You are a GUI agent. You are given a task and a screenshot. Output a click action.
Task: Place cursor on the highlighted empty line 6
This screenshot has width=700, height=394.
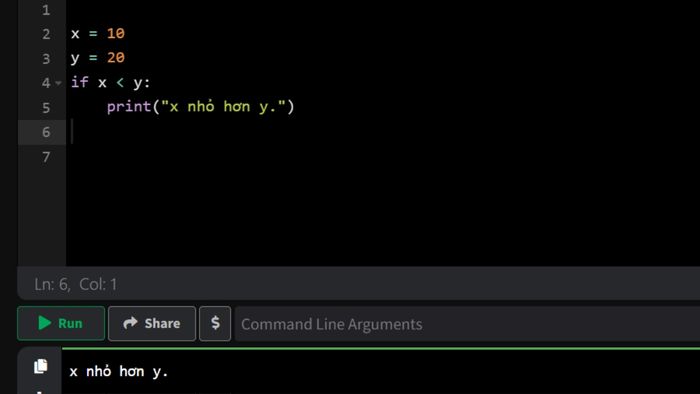(x=383, y=132)
